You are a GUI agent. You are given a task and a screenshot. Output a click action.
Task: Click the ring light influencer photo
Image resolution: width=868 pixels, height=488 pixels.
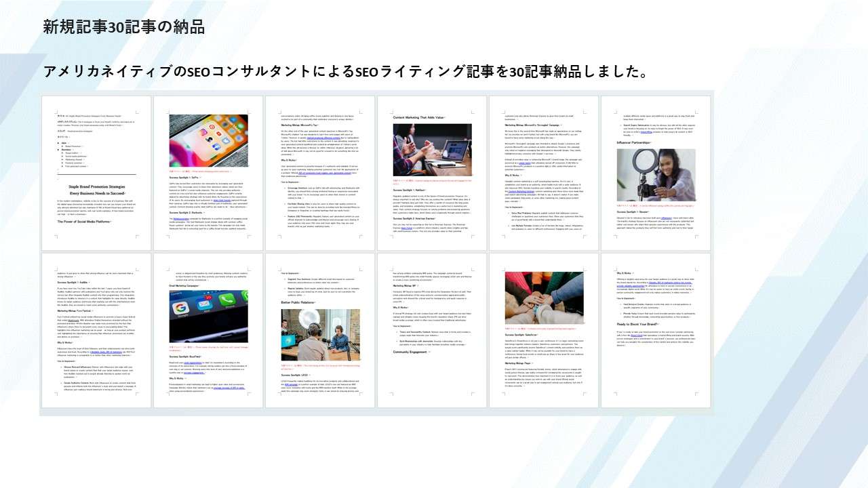[x=656, y=176]
